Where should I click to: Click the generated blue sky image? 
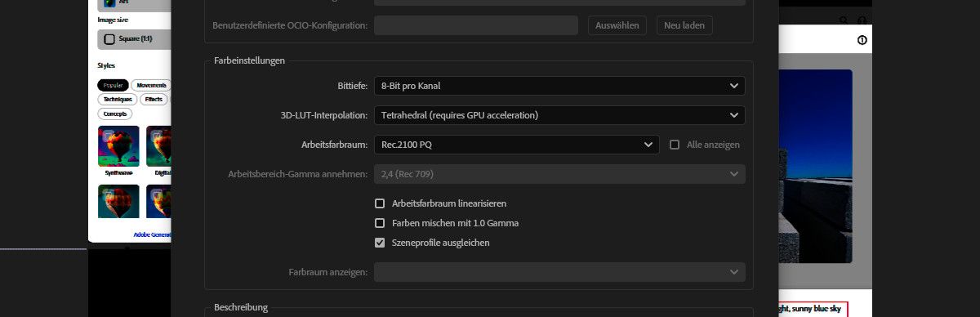pyautogui.click(x=816, y=166)
